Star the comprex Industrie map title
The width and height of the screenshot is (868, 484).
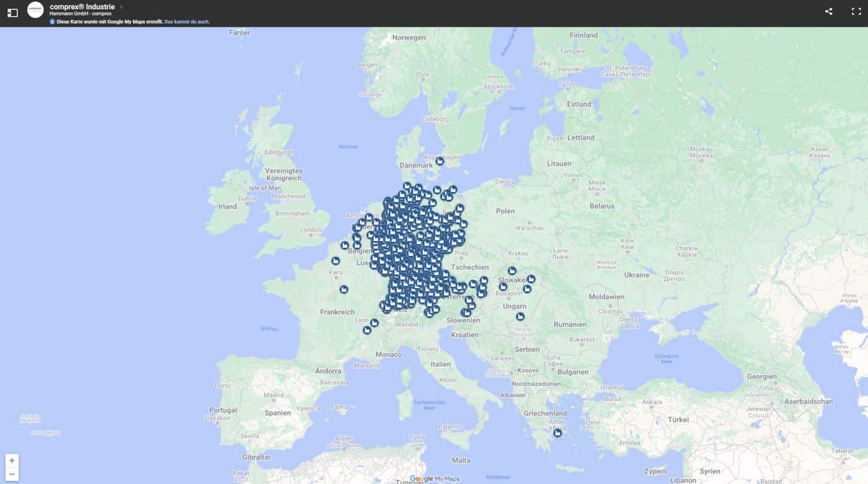(120, 6)
